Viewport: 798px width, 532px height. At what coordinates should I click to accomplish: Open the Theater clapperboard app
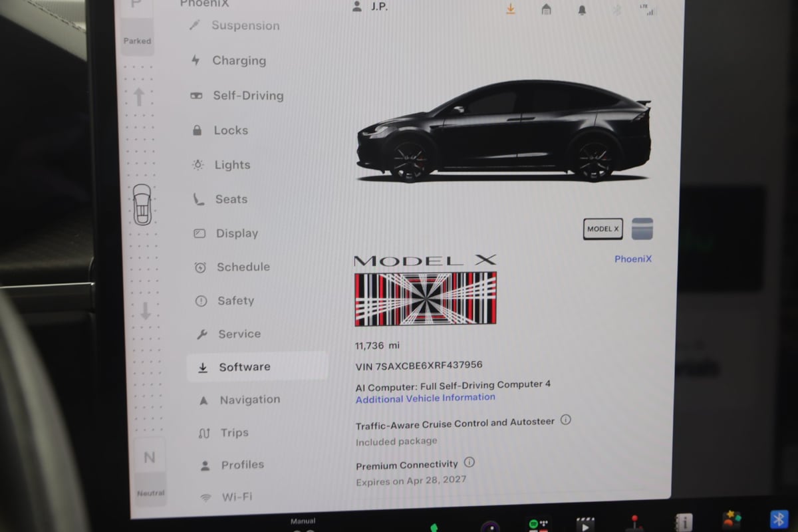point(585,524)
